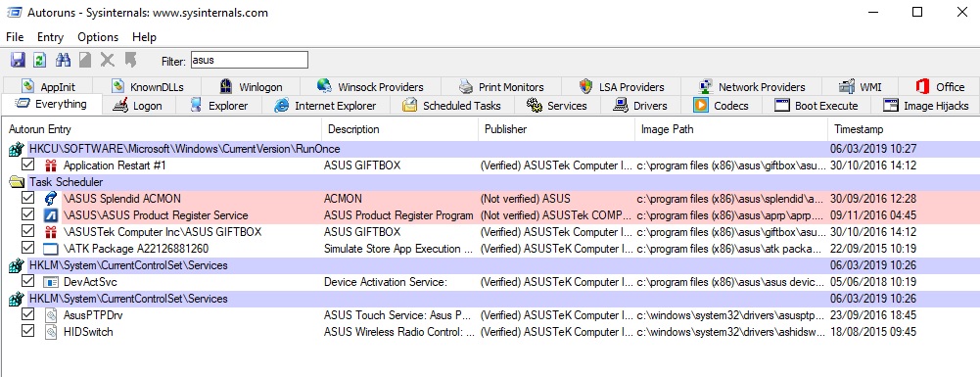Sort by Timestamp column header
The height and width of the screenshot is (377, 980).
point(903,129)
